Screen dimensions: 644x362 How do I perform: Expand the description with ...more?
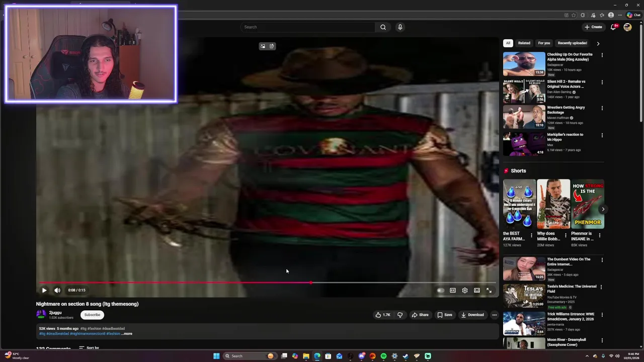point(127,334)
